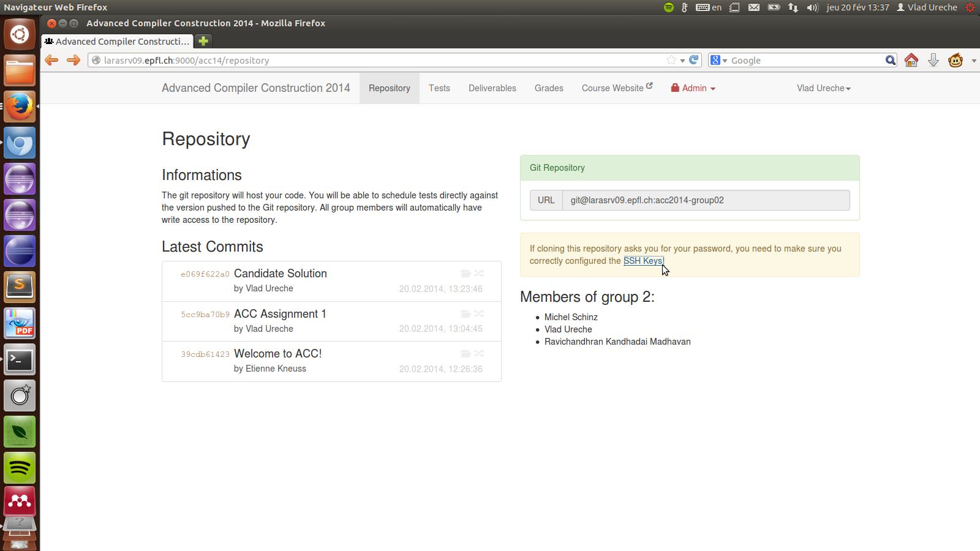This screenshot has height=551, width=980.
Task: Switch to the Tests tab
Action: coord(439,88)
